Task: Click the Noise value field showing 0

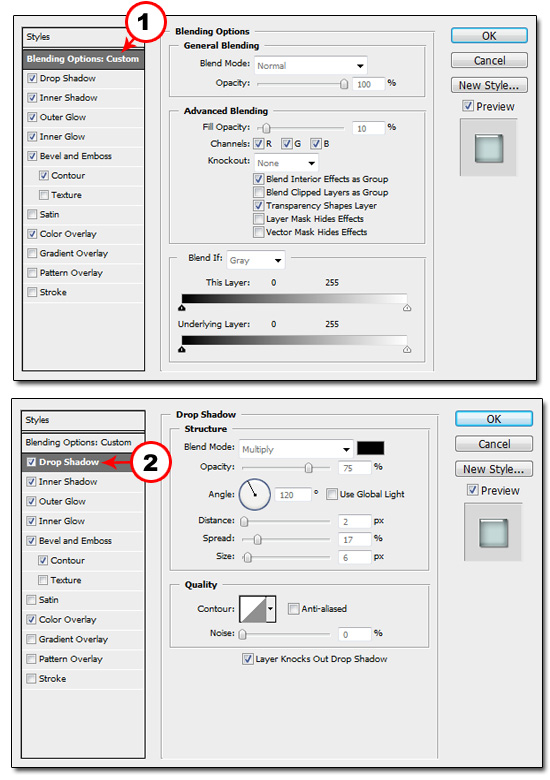Action: click(x=355, y=634)
